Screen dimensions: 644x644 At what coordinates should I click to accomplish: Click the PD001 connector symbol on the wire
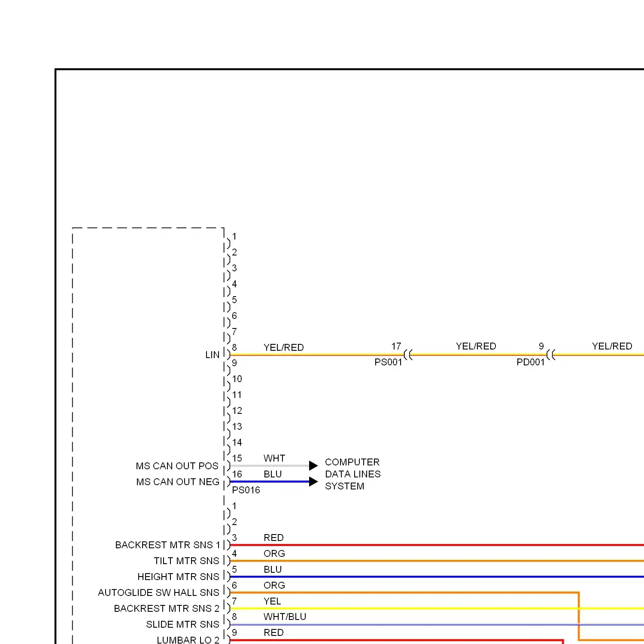coord(551,355)
